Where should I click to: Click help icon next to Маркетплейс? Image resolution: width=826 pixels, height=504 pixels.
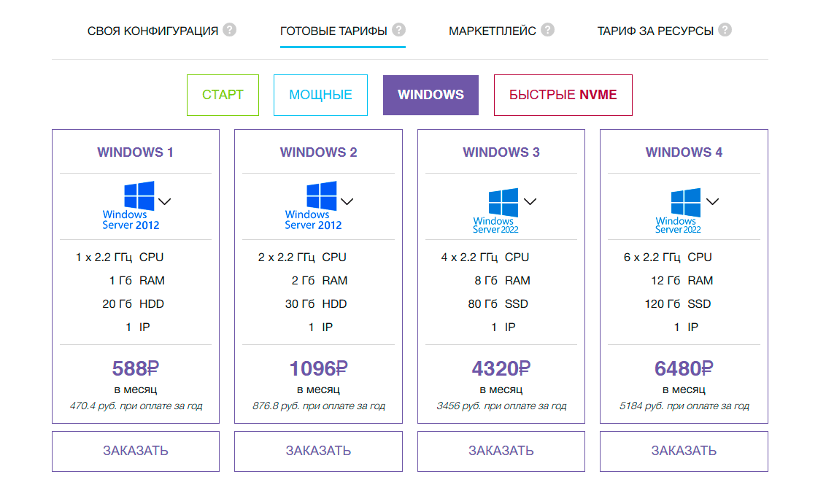click(x=548, y=30)
